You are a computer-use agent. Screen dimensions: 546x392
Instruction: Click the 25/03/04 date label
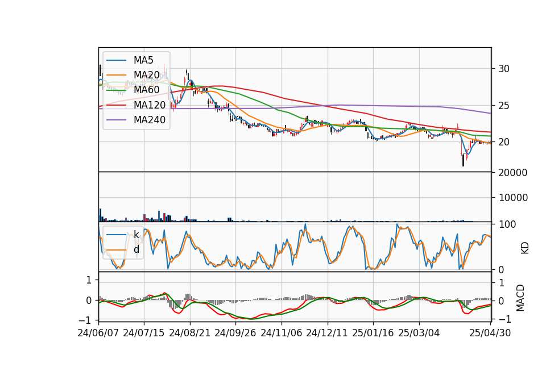pyautogui.click(x=419, y=333)
